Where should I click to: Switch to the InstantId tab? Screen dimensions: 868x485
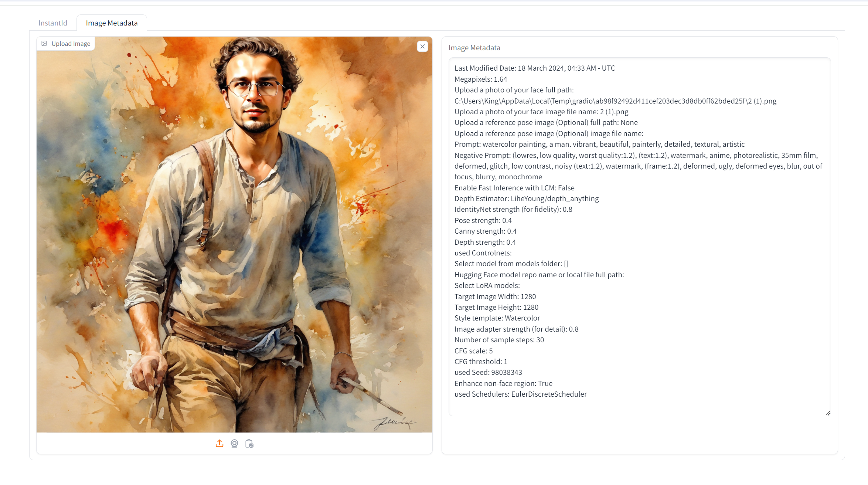click(x=53, y=23)
